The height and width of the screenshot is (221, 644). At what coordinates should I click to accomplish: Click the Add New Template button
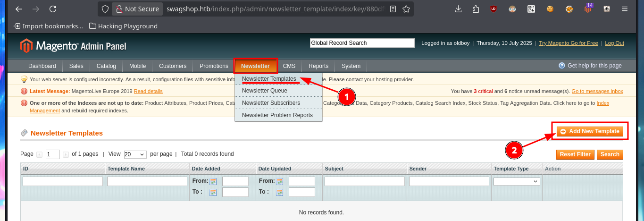pyautogui.click(x=590, y=131)
